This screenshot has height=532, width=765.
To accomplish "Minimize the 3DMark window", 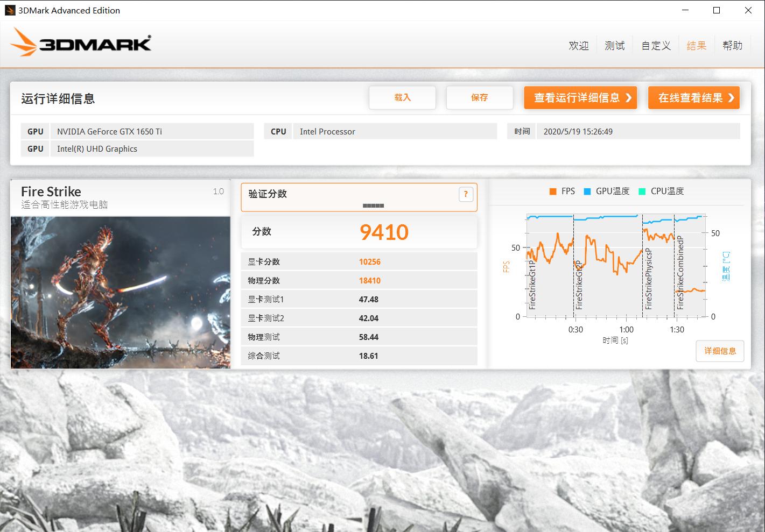I will 685,10.
